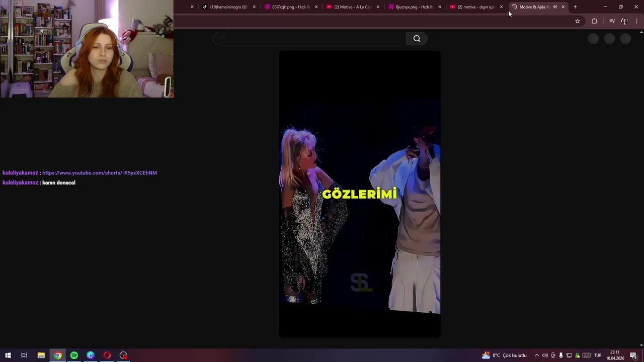Open the Opera taskbar icon
Viewport: 644px width, 362px height.
point(107,355)
